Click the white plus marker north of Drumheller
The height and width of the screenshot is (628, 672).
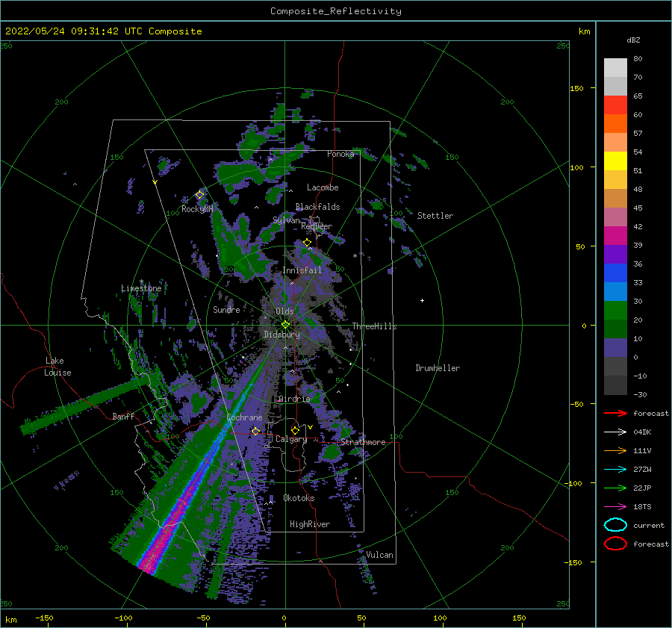pos(422,300)
